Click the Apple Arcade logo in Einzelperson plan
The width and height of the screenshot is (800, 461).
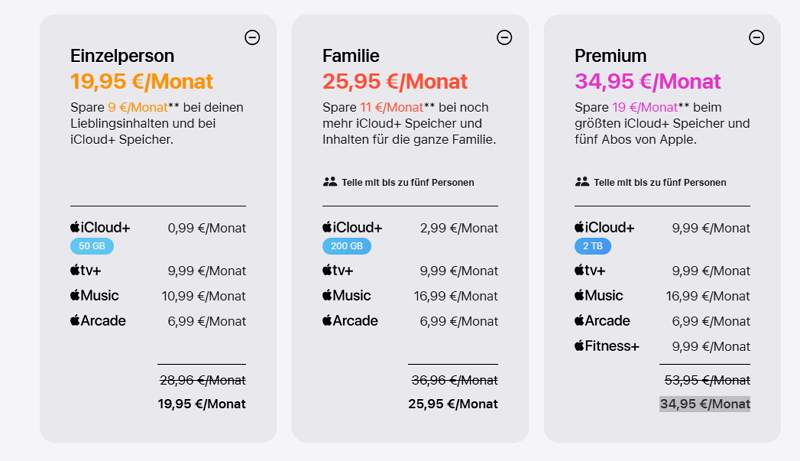click(98, 321)
